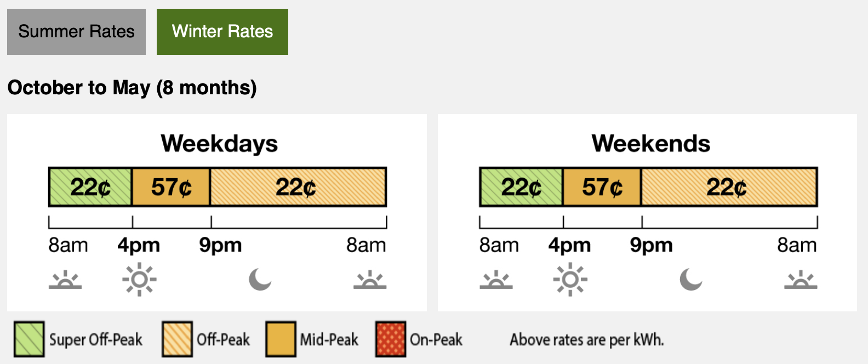
Task: Click the Weekdays green 22¢ super off-peak segment
Action: point(90,187)
